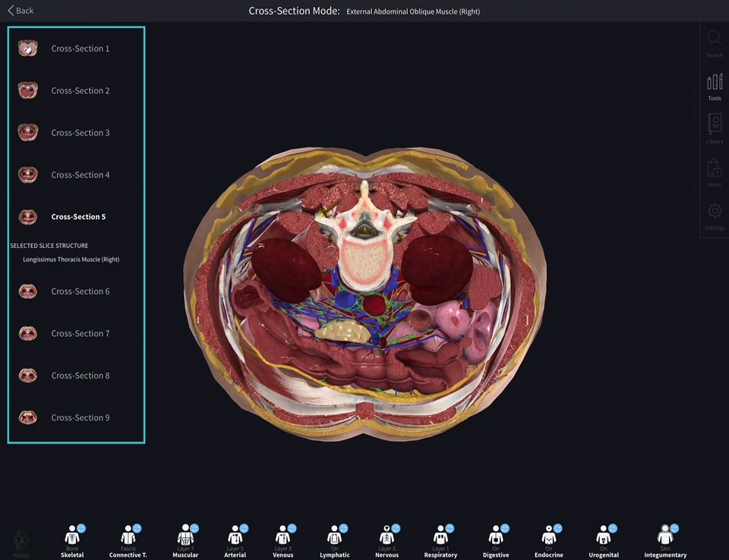Toggle the blue cycle badge on Arterial
Image resolution: width=729 pixels, height=560 pixels.
tap(244, 528)
